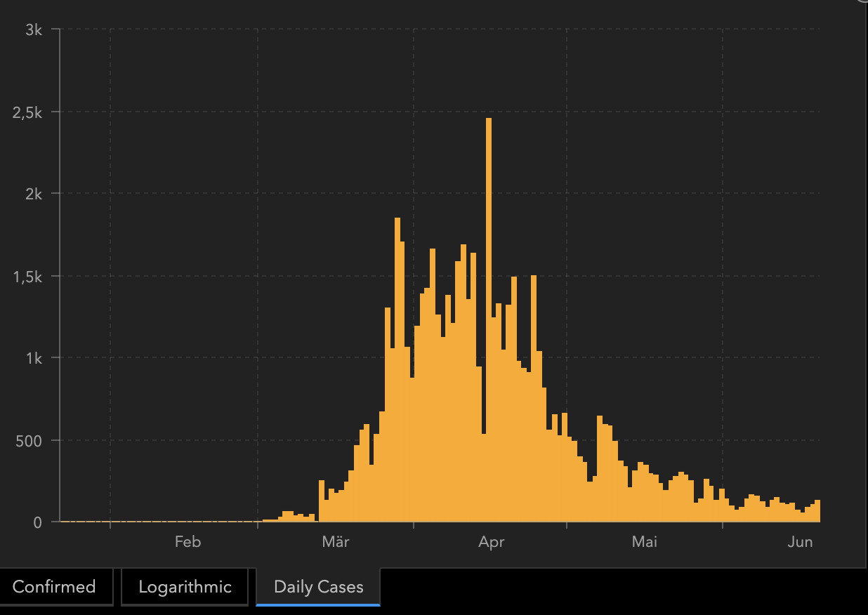The height and width of the screenshot is (615, 868).
Task: Click the Mai label on the x-axis
Action: [644, 541]
